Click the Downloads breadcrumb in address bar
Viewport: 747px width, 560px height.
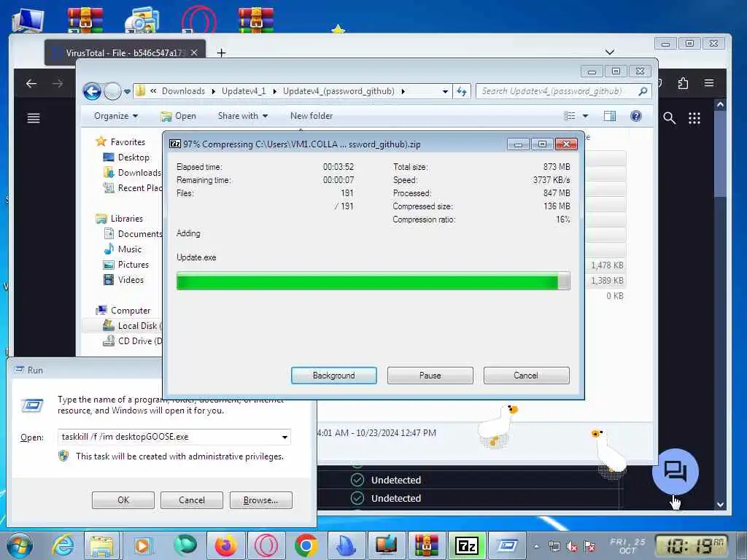[183, 91]
